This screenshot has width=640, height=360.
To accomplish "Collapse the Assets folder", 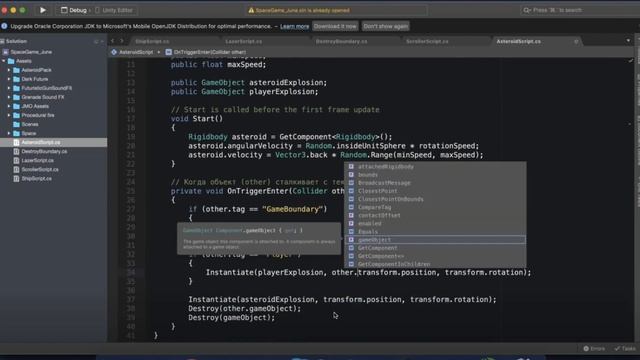I will (x=4, y=61).
